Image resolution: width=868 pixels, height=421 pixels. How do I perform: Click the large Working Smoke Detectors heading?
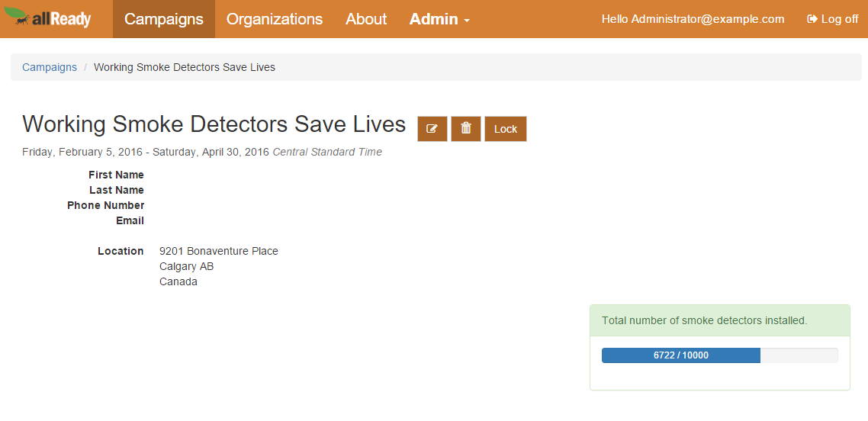tap(214, 124)
